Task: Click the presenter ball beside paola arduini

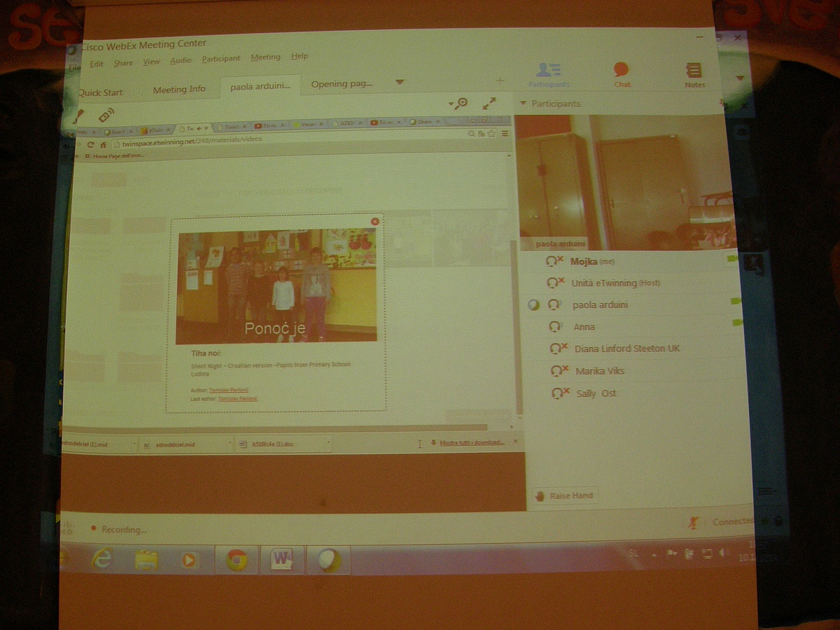Action: coord(534,304)
